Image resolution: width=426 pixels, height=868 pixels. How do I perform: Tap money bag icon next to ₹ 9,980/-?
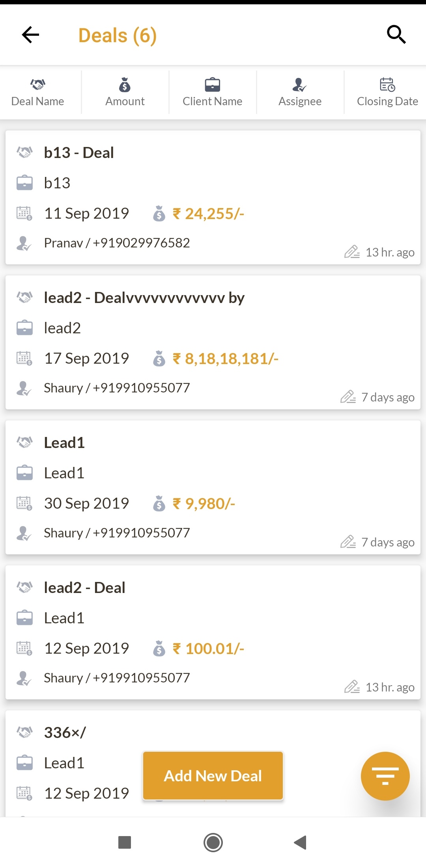pos(159,504)
